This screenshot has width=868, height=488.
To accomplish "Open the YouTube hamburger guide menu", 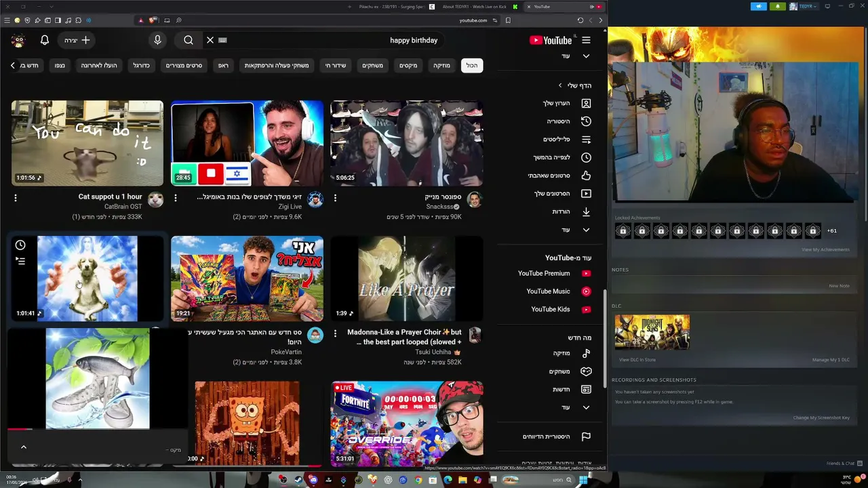I will 586,41.
